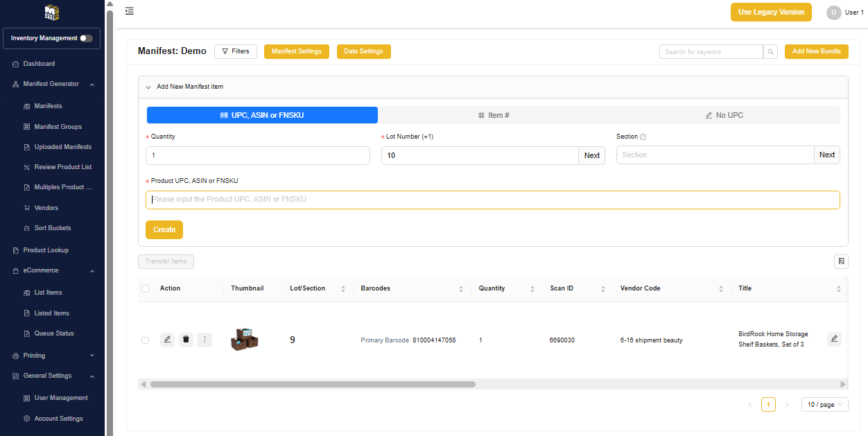Click the horizontal table scrollbar
This screenshot has width=868, height=436.
coord(313,384)
